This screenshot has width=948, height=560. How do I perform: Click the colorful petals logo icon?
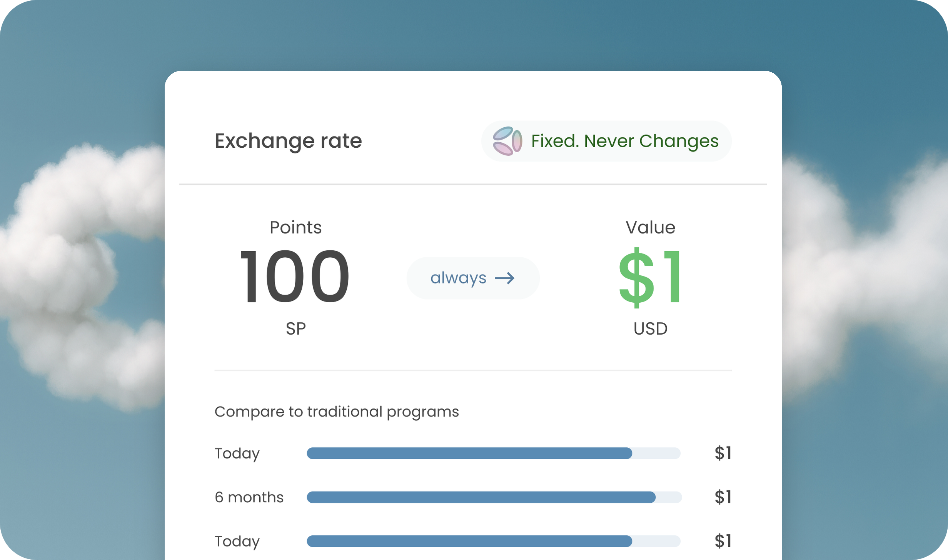[507, 141]
